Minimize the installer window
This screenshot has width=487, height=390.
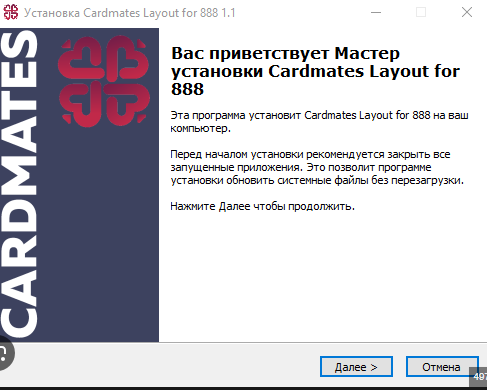tap(376, 12)
